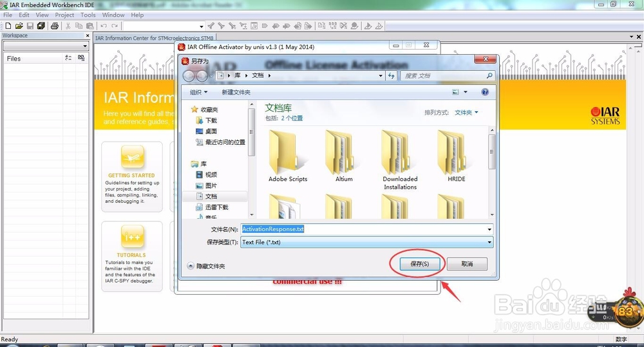Open the quick search dropdown in IAR toolbar
Image resolution: width=644 pixels, height=347 pixels.
click(201, 26)
